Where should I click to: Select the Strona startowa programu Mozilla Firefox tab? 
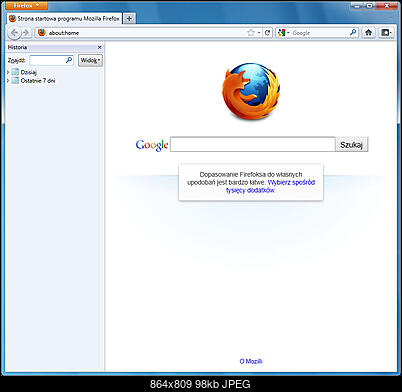click(64, 19)
